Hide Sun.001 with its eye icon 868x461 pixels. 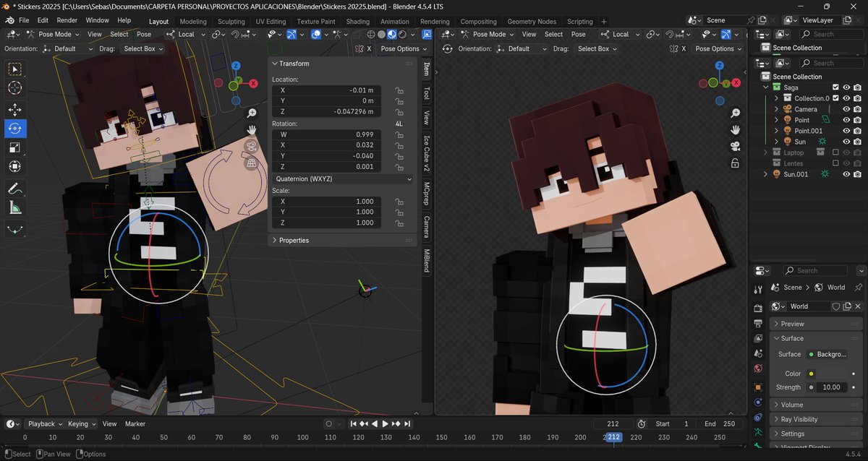846,174
